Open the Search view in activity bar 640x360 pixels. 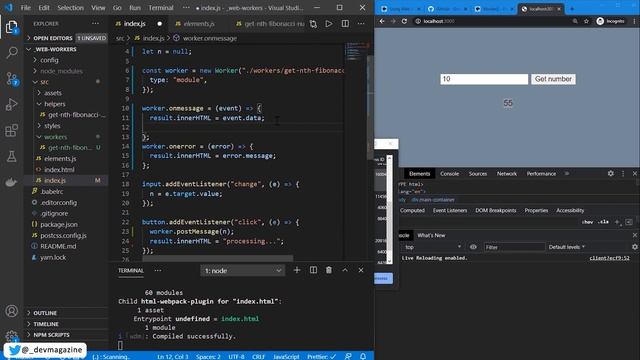click(12, 52)
